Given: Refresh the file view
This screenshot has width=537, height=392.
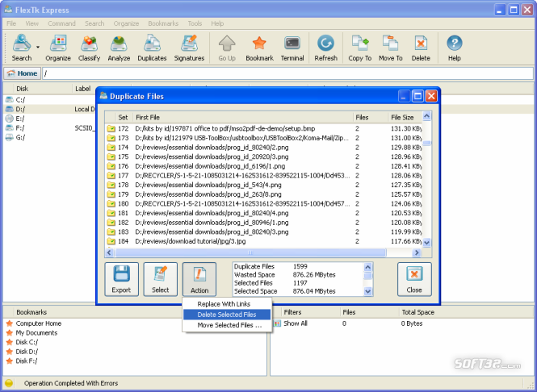Looking at the screenshot, I should [325, 48].
